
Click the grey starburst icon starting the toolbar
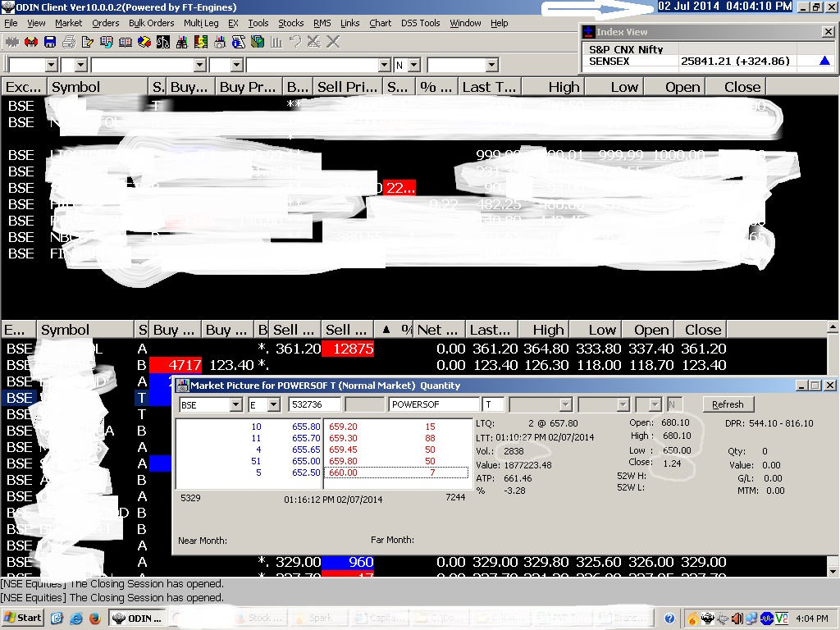click(x=11, y=41)
